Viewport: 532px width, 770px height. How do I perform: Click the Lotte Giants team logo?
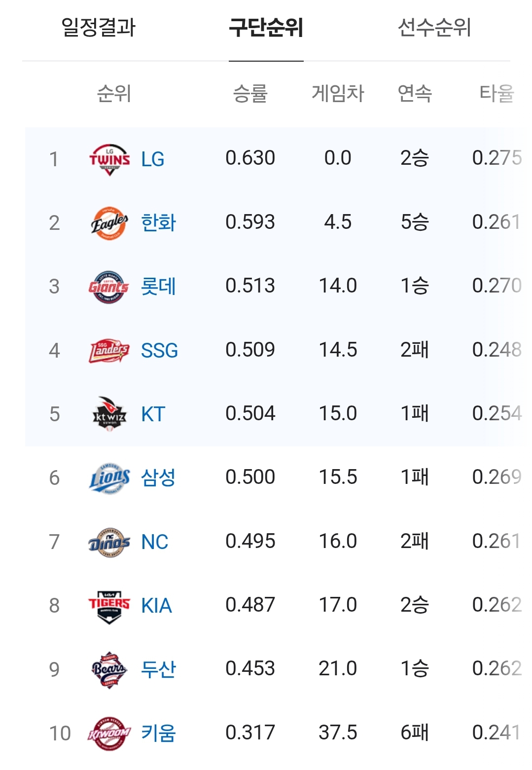[x=109, y=287]
